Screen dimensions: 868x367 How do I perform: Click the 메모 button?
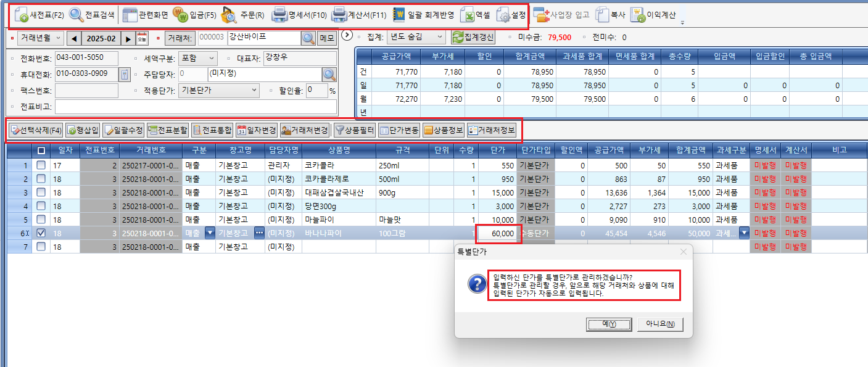(327, 38)
